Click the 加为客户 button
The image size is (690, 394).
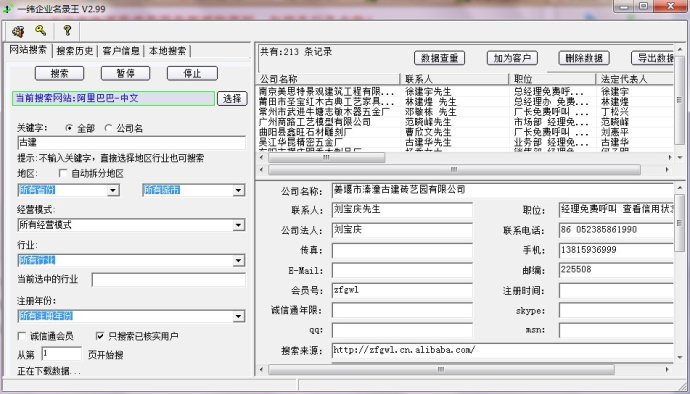tap(512, 58)
